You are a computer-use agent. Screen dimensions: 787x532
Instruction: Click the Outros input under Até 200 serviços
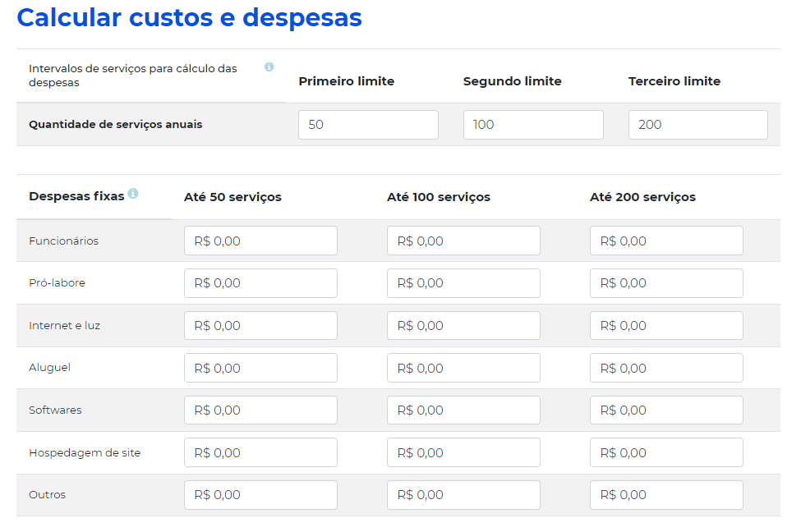point(665,494)
